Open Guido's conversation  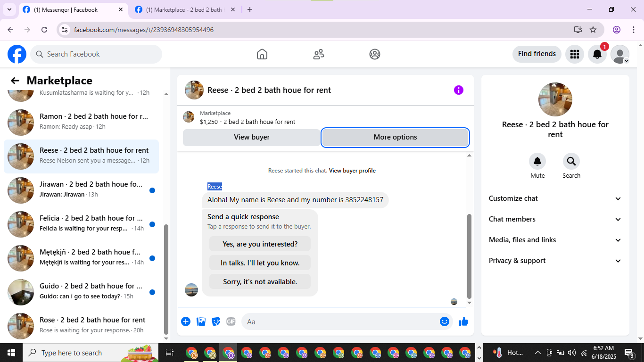[x=81, y=292]
